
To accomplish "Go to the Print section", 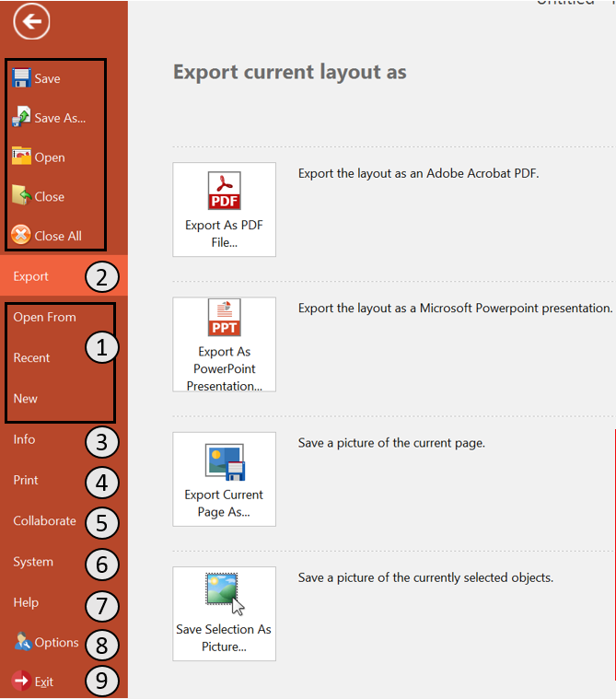I will [26, 480].
